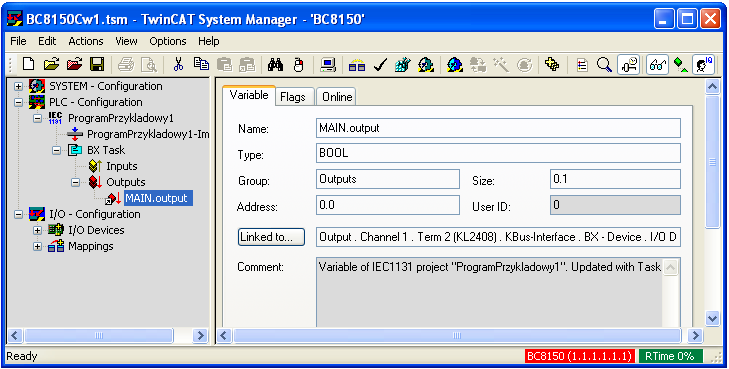Select the Variable tab
The width and height of the screenshot is (729, 369).
point(249,95)
